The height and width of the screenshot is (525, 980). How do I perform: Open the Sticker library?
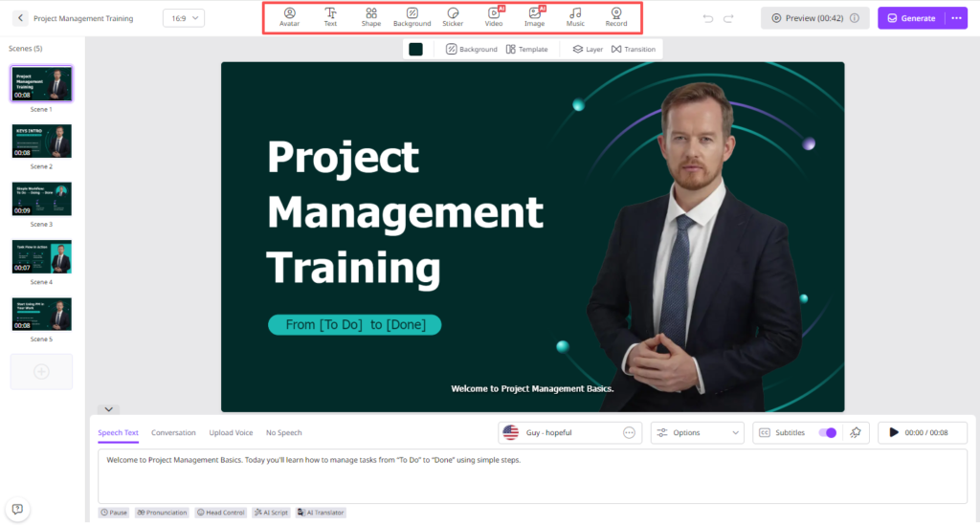coord(453,16)
